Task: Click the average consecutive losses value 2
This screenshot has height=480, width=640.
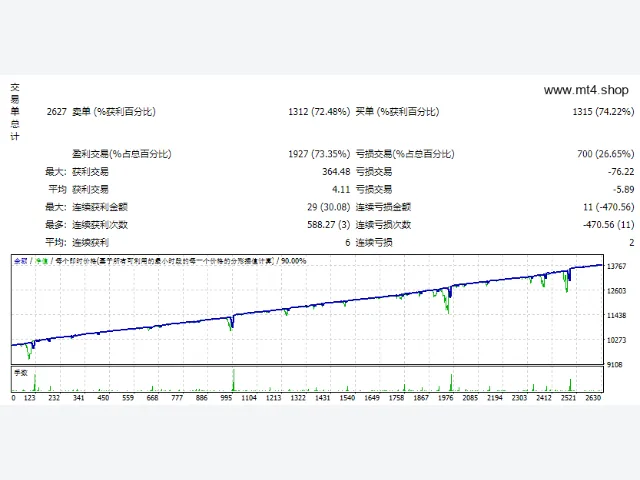Action: [x=631, y=243]
